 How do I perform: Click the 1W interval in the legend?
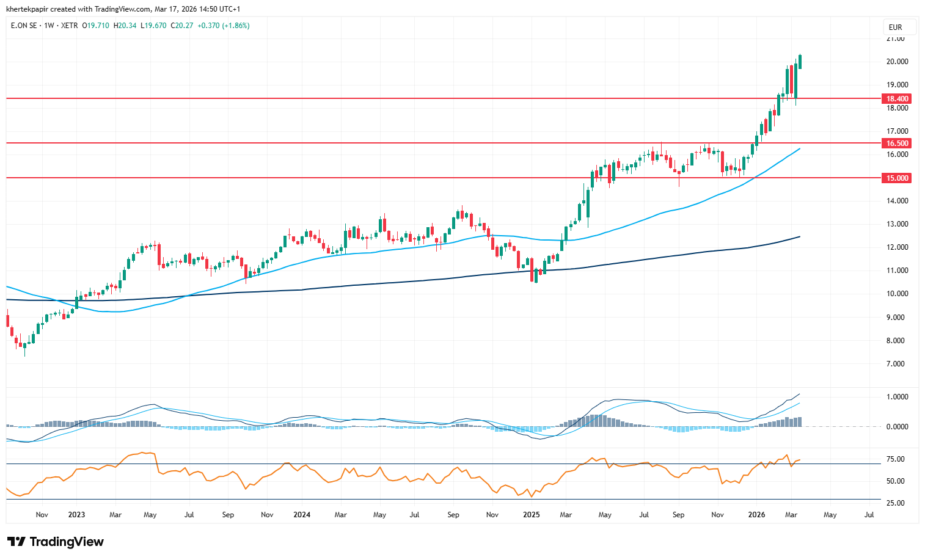tap(49, 26)
